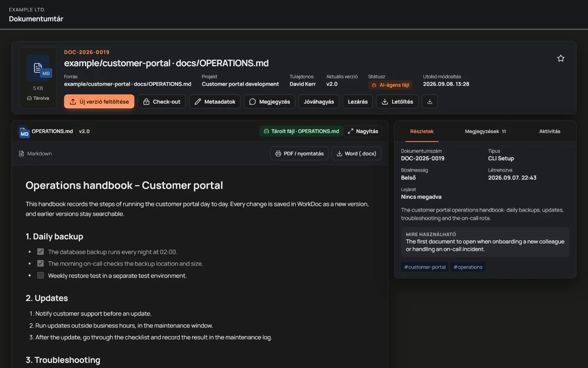Image resolution: width=588 pixels, height=368 pixels.
Task: Click the MIRE HASZNÁLHATÓ label
Action: tap(431, 234)
